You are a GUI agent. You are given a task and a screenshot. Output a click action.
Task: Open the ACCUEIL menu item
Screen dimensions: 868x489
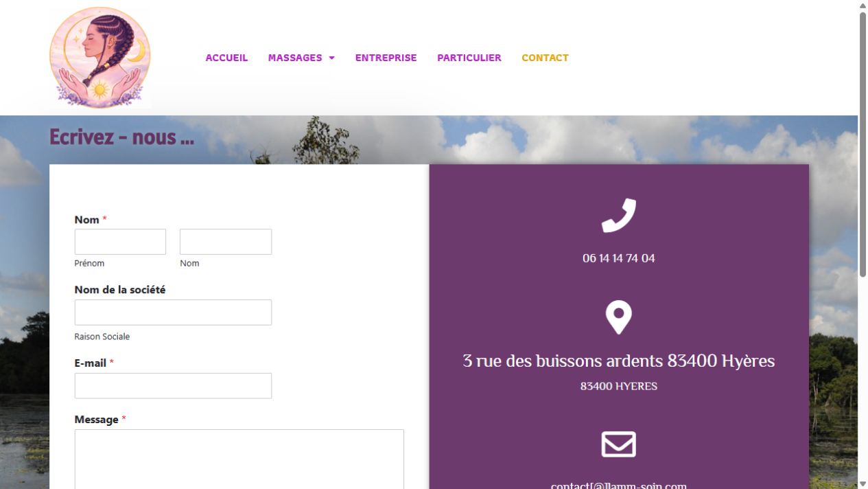(x=226, y=58)
